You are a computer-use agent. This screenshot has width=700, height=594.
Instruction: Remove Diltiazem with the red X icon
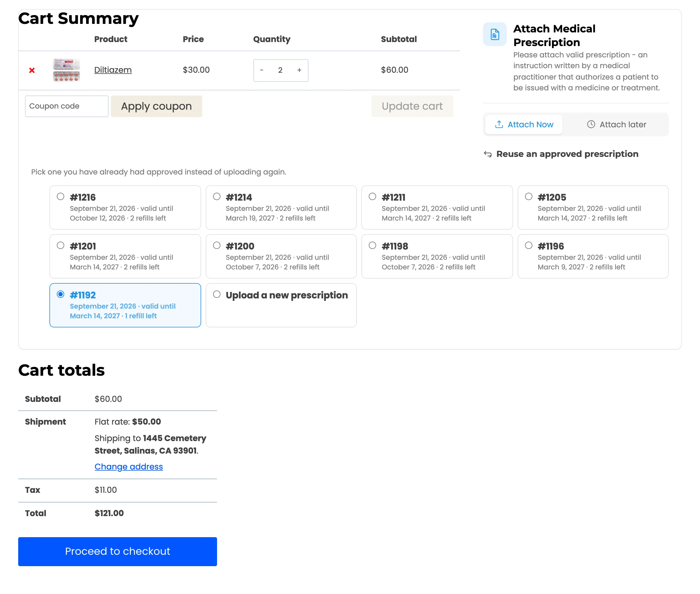tap(32, 70)
